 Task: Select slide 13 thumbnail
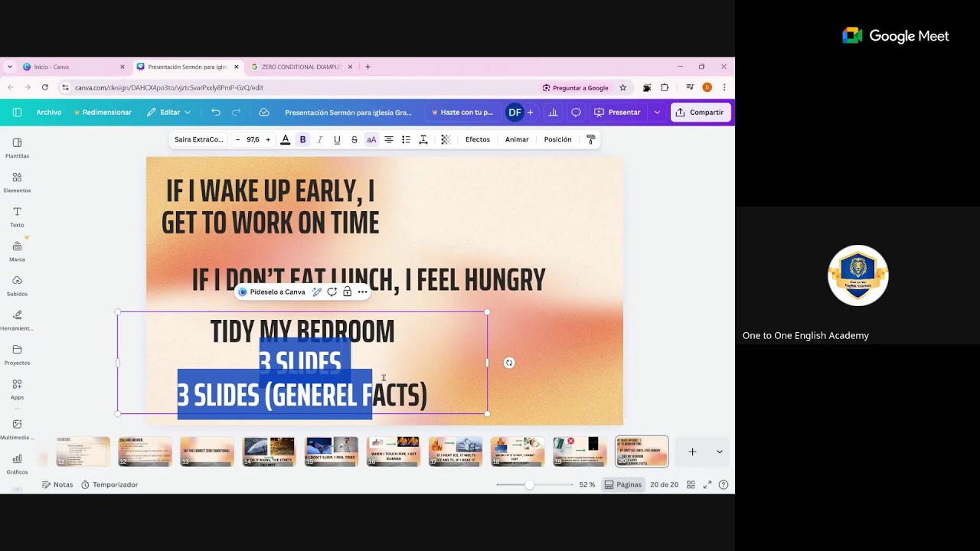coord(207,452)
